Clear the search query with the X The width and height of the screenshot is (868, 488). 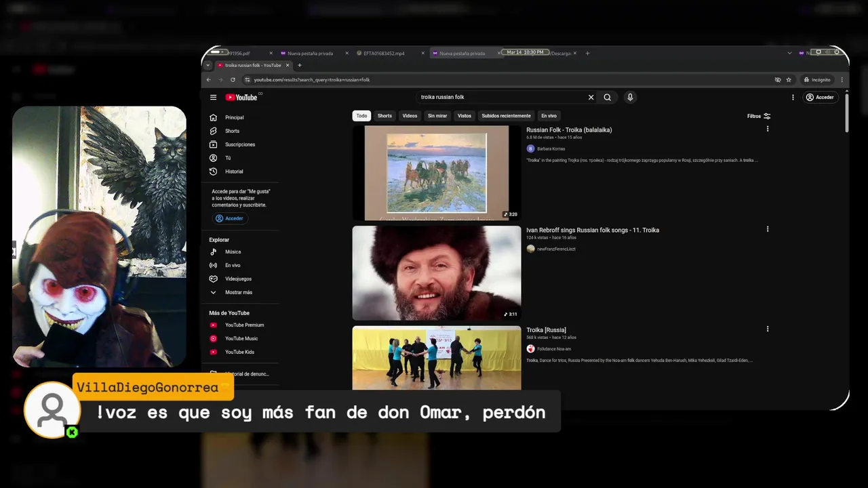tap(591, 97)
